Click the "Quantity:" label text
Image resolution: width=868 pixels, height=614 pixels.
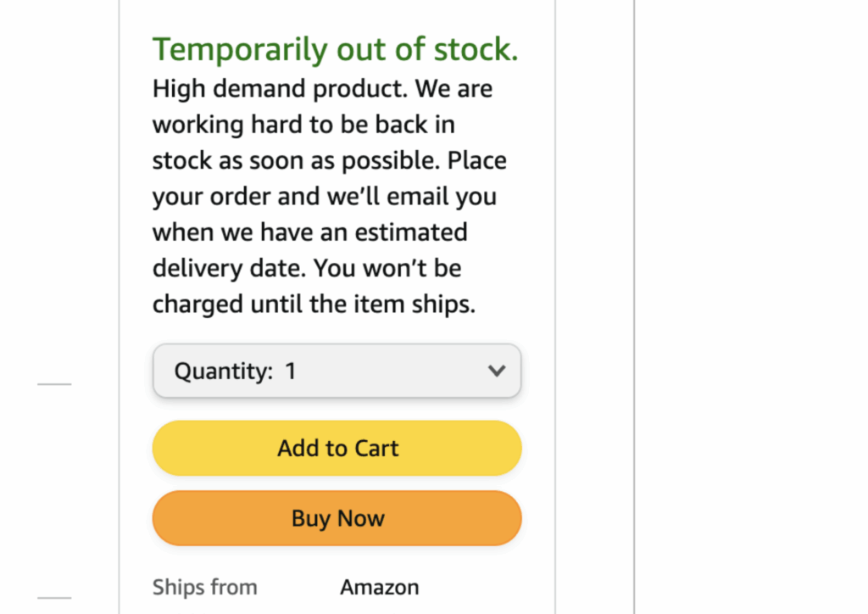[x=224, y=371]
